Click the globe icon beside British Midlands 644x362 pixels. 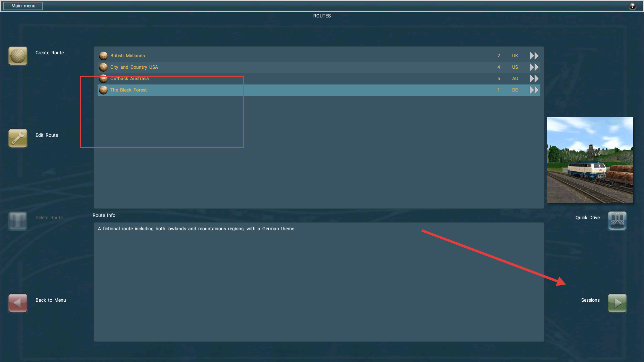103,56
